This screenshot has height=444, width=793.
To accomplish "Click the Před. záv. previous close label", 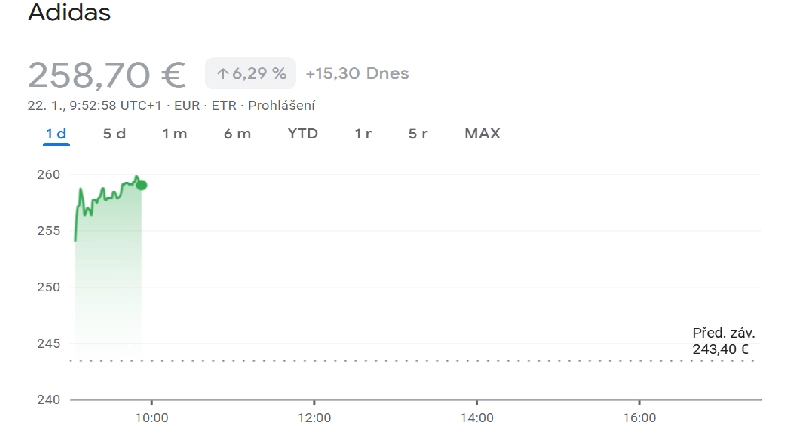I will pos(724,333).
